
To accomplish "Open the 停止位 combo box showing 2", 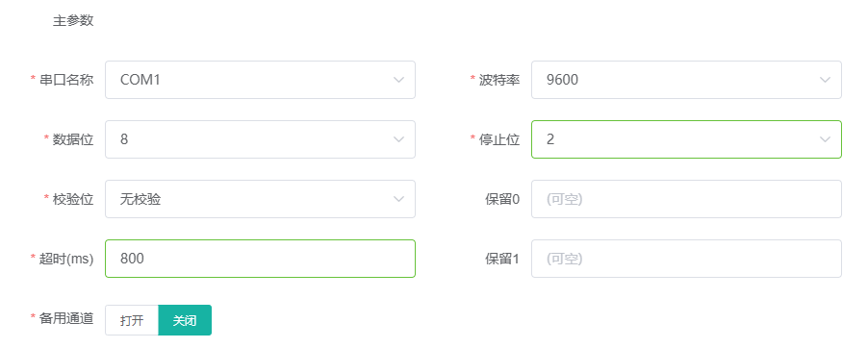I will pyautogui.click(x=686, y=139).
